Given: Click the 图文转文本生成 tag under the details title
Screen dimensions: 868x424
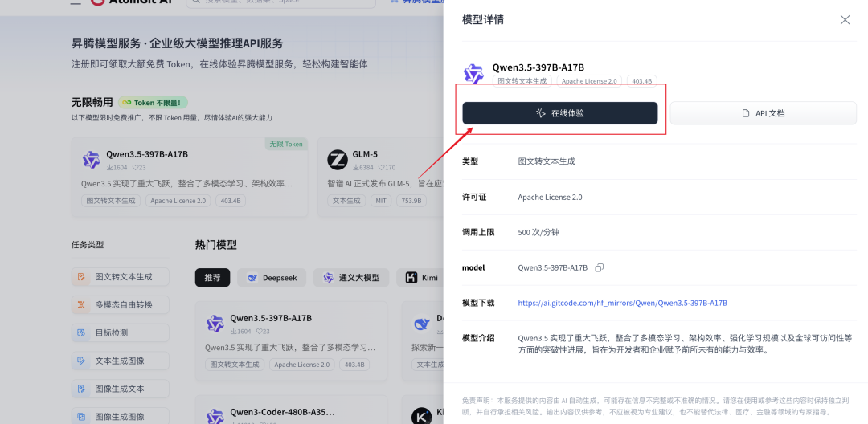Looking at the screenshot, I should pyautogui.click(x=522, y=81).
